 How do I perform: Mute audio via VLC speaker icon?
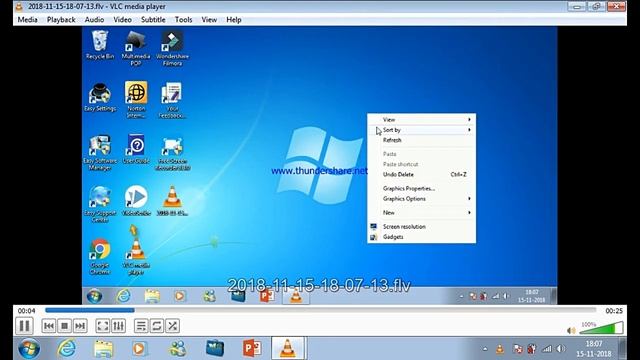click(571, 330)
